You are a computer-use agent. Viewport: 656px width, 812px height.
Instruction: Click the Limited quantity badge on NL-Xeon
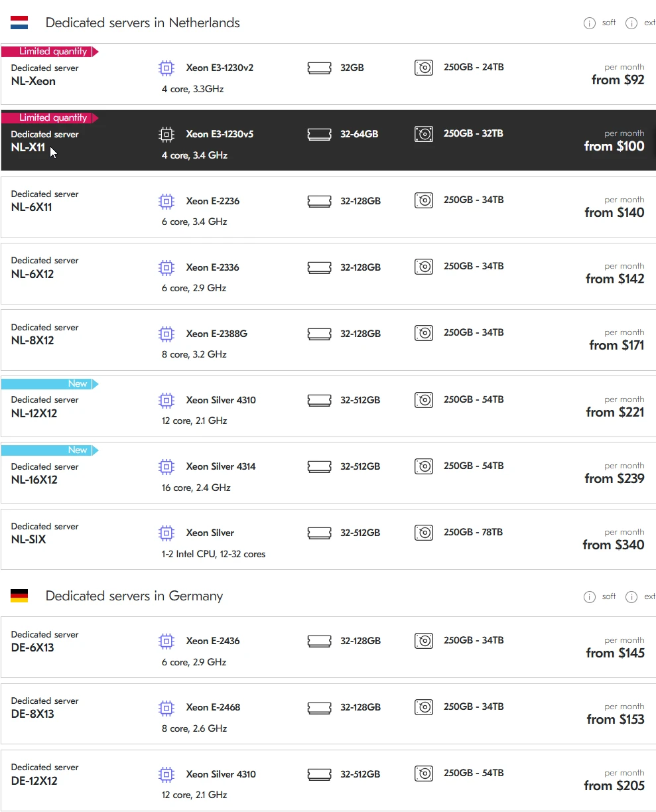50,51
